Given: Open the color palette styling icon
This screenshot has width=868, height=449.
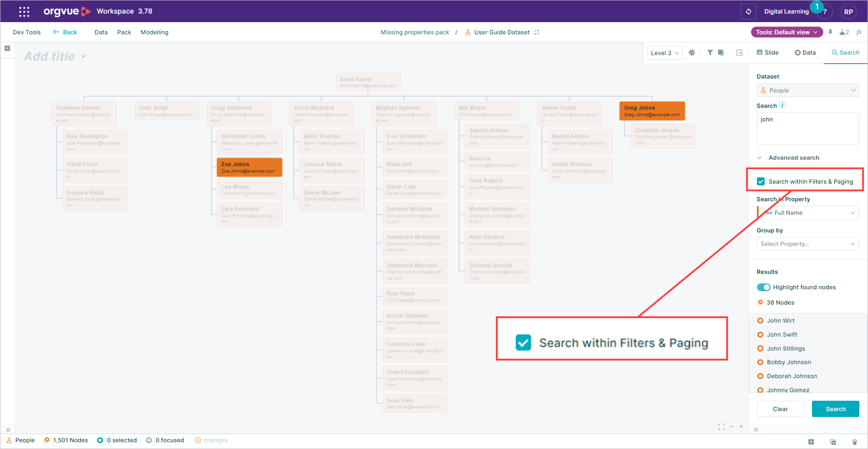Looking at the screenshot, I should coord(691,52).
